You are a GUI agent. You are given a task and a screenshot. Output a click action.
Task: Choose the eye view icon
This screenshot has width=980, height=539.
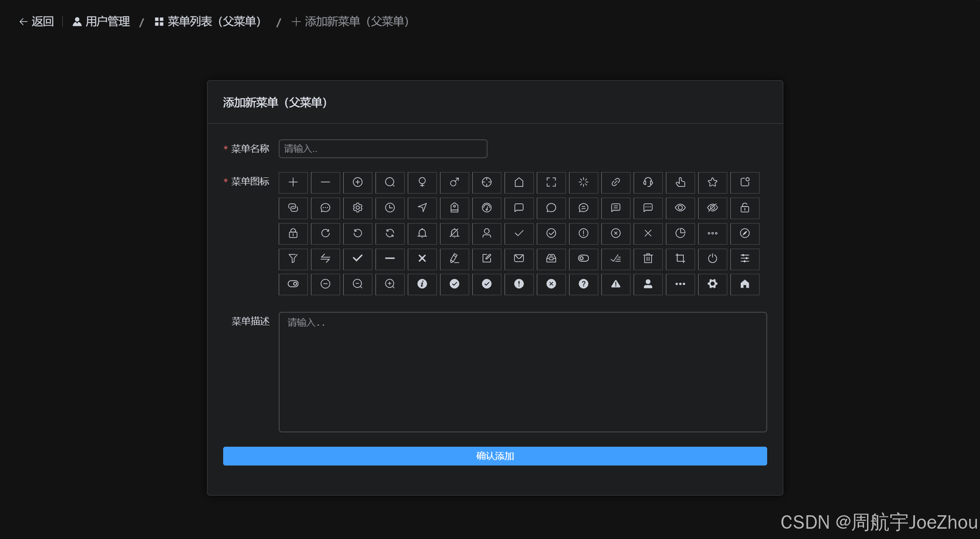coord(680,208)
